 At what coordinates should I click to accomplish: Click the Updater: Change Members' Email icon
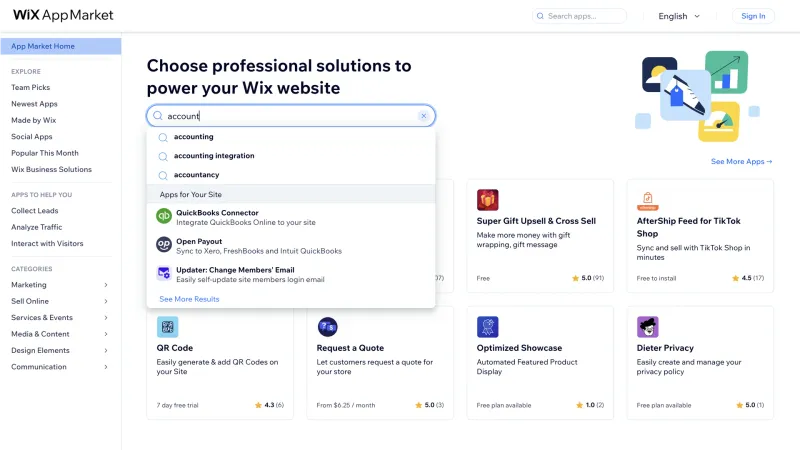pyautogui.click(x=164, y=273)
